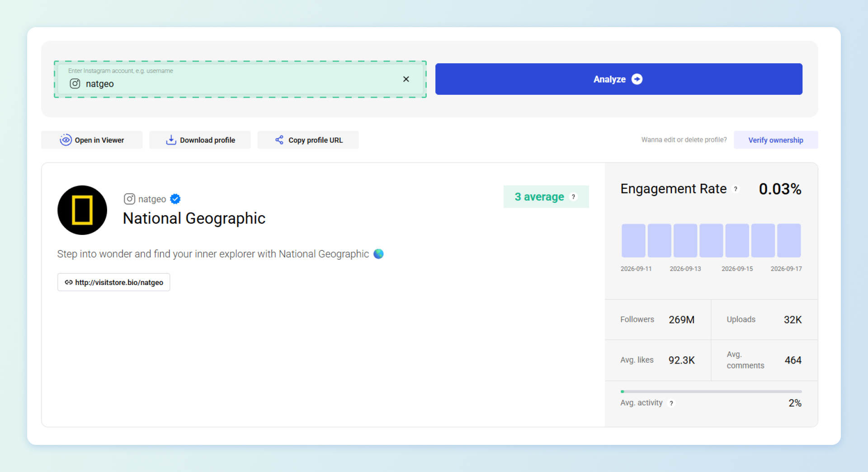Copy profile URL

[x=308, y=140]
